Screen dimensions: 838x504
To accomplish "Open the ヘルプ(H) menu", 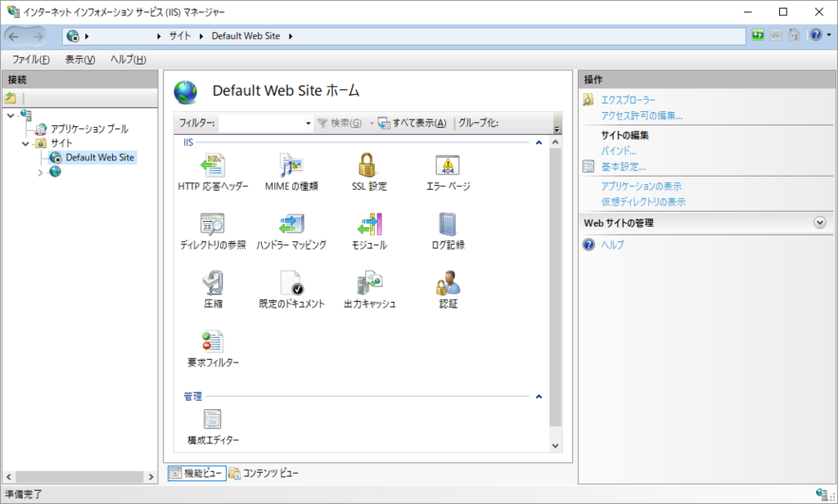I will (x=128, y=60).
